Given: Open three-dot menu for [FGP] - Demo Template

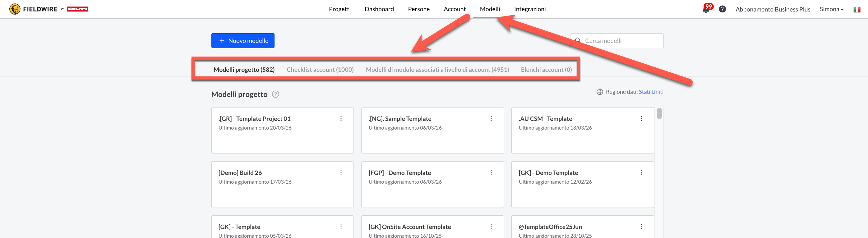Looking at the screenshot, I should coord(491,173).
